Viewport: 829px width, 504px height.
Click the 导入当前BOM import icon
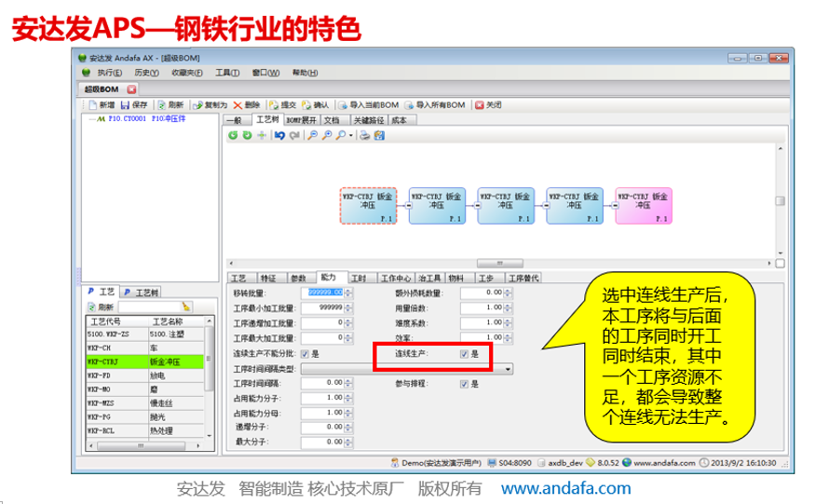tap(342, 105)
